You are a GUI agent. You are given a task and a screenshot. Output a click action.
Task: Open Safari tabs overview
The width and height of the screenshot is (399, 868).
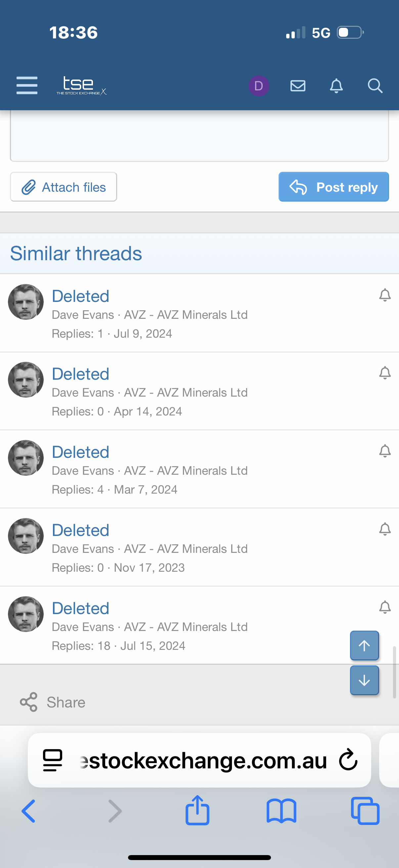[365, 811]
